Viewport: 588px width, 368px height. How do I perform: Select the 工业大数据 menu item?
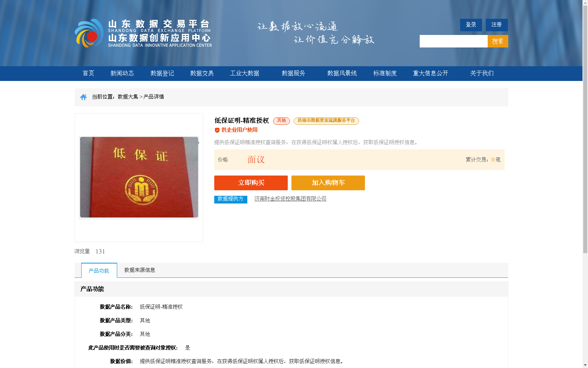click(244, 73)
